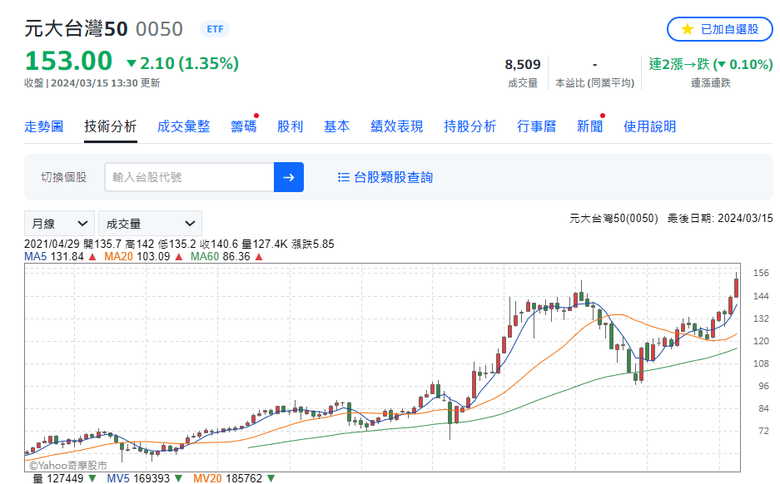
Task: Open the 籌碼 tab
Action: [x=244, y=126]
